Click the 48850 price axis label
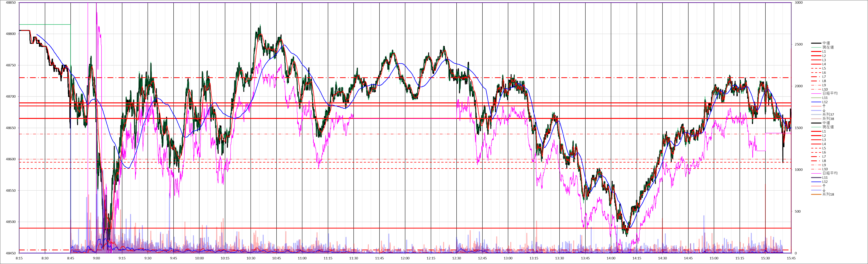The width and height of the screenshot is (868, 264). coord(11,3)
